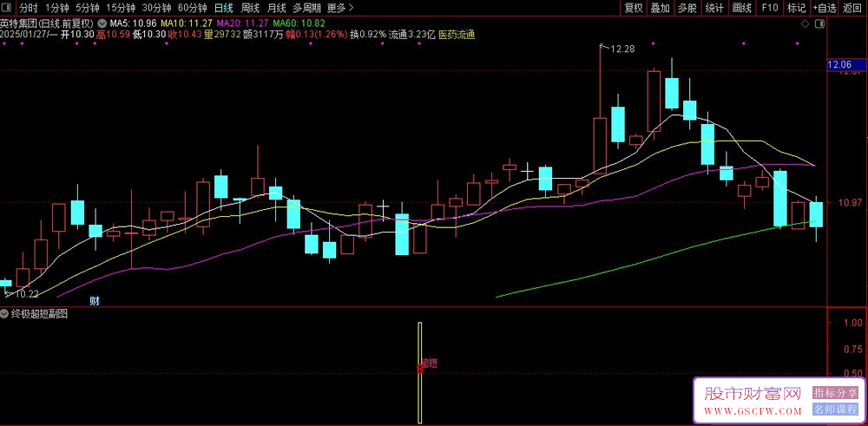Select the 30分钟 period
This screenshot has width=868, height=426.
coord(156,8)
